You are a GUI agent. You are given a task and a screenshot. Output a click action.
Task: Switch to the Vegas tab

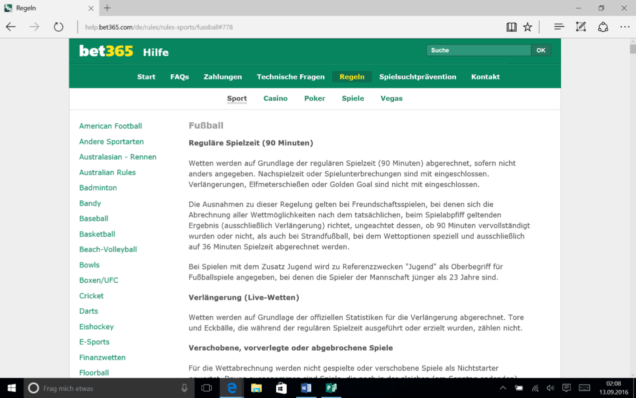coord(391,98)
